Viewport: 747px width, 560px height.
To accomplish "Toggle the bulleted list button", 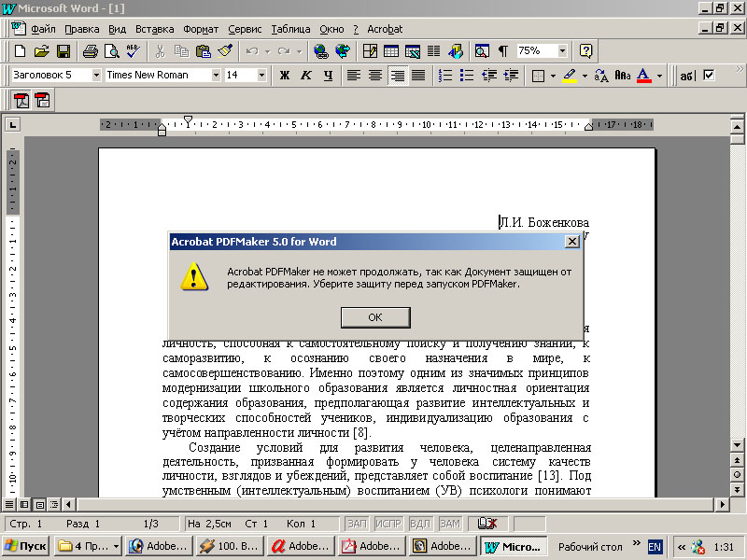I will (x=467, y=76).
